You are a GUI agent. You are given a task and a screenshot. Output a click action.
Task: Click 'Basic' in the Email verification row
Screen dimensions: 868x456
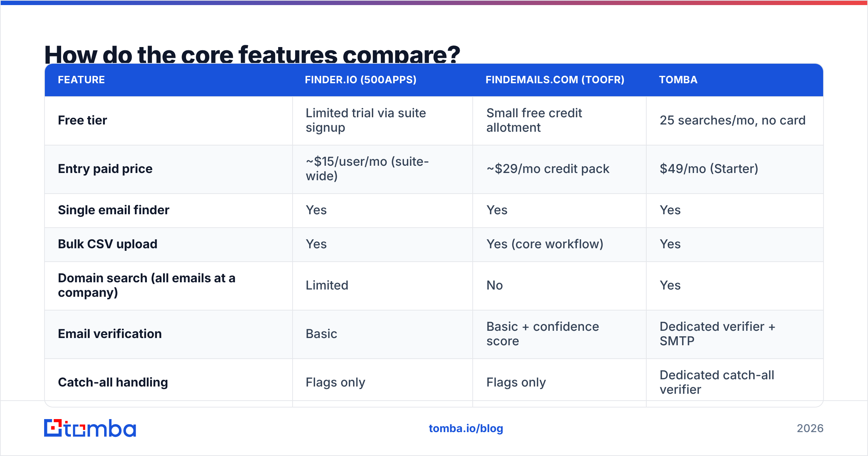pos(321,334)
